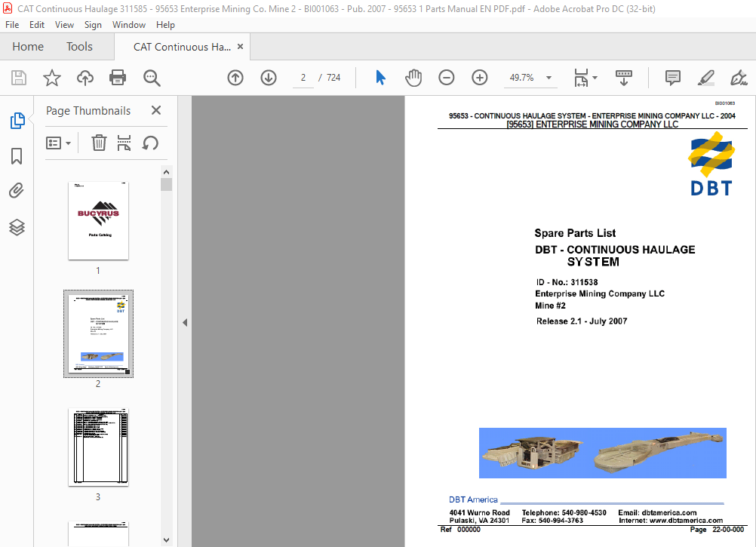Click thumbnails scrollbar down arrow
Viewport: 756px width, 547px height.
[166, 540]
